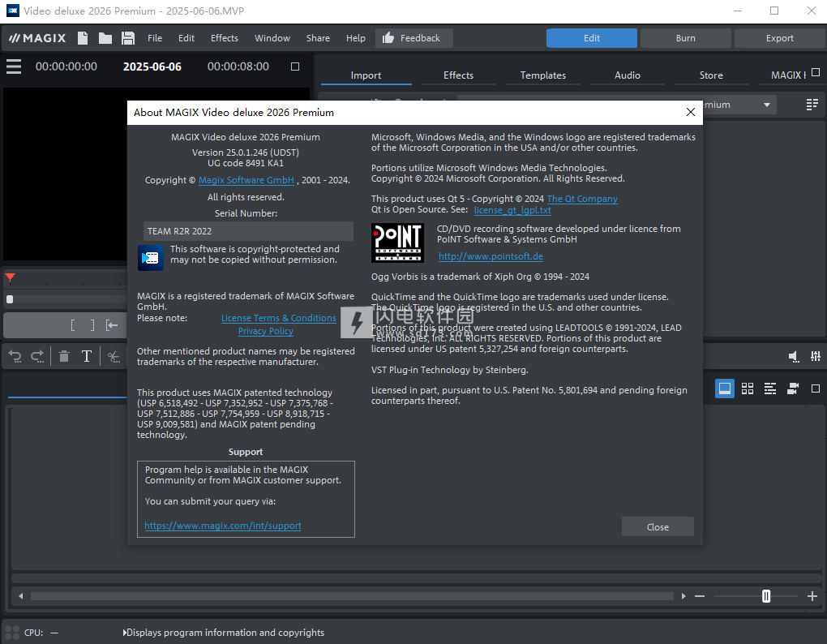The width and height of the screenshot is (827, 644).
Task: Click the PoINT Software logo image
Action: point(397,243)
